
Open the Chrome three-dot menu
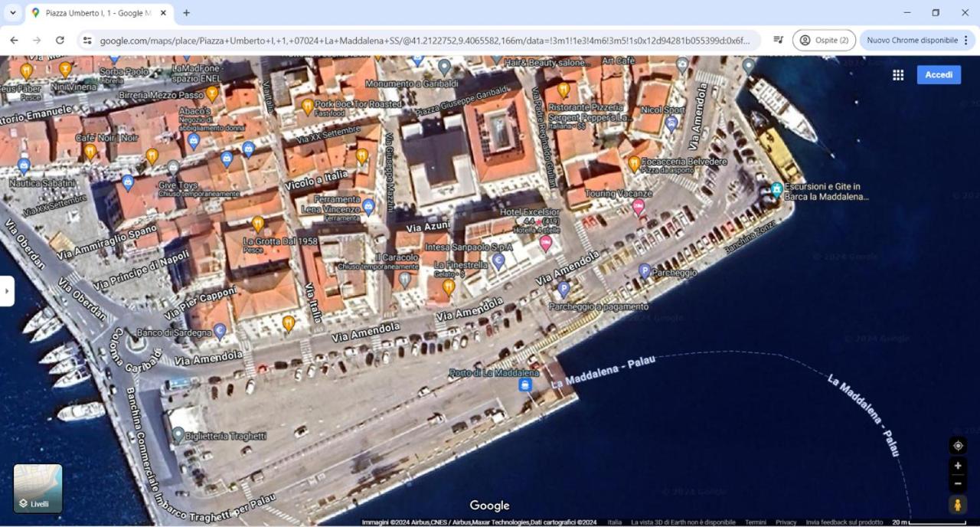(966, 40)
